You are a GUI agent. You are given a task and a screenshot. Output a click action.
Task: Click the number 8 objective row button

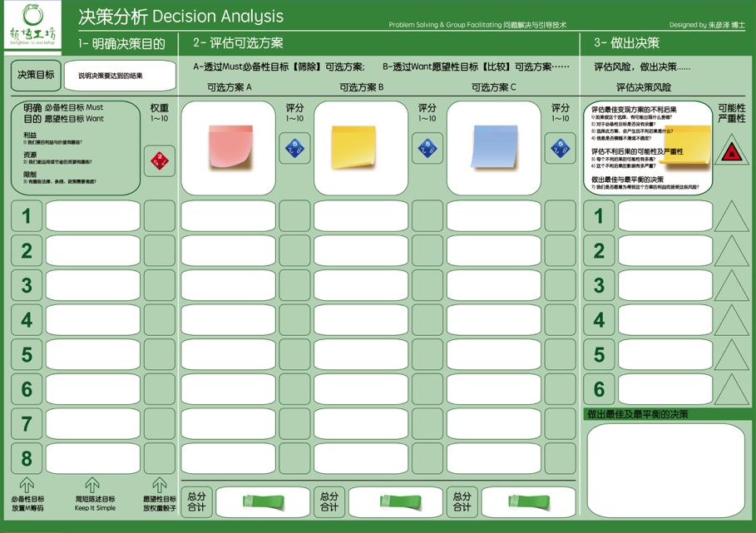pyautogui.click(x=27, y=458)
